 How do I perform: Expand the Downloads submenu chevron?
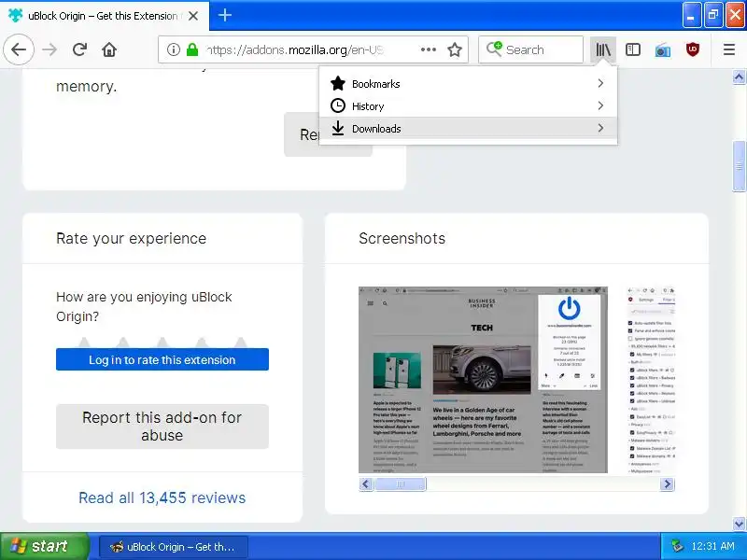coord(600,128)
